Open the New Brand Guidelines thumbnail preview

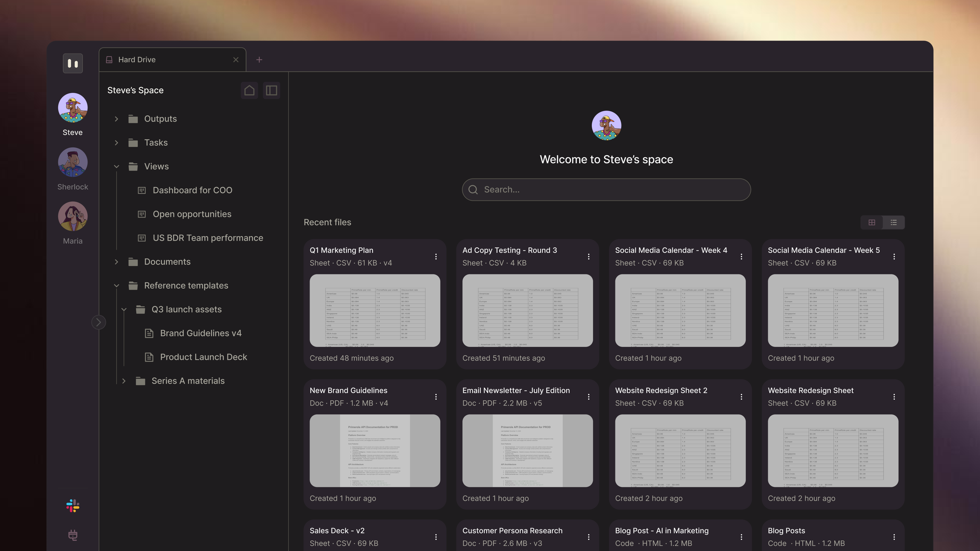(x=375, y=450)
